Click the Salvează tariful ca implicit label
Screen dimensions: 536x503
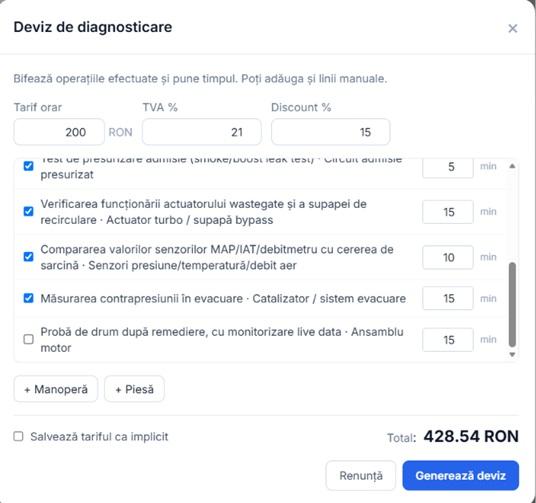click(x=99, y=437)
